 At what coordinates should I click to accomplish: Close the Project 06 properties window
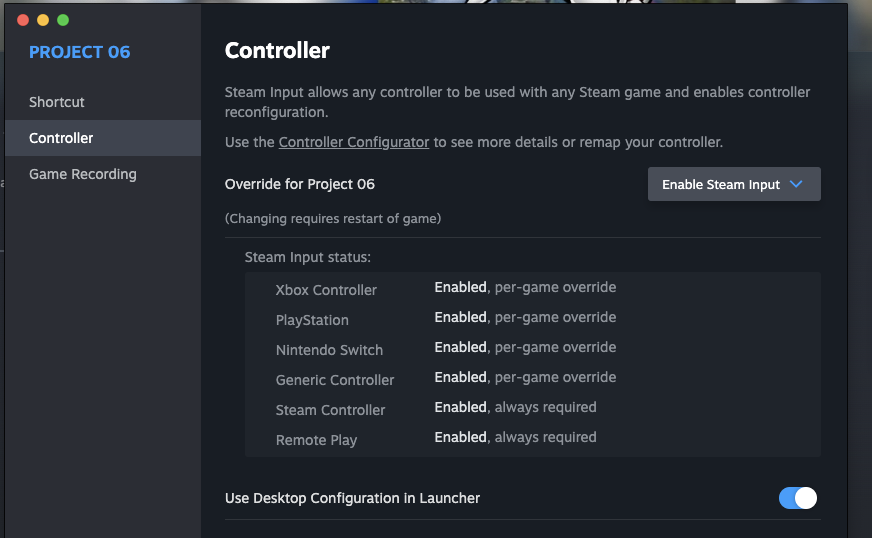23,20
